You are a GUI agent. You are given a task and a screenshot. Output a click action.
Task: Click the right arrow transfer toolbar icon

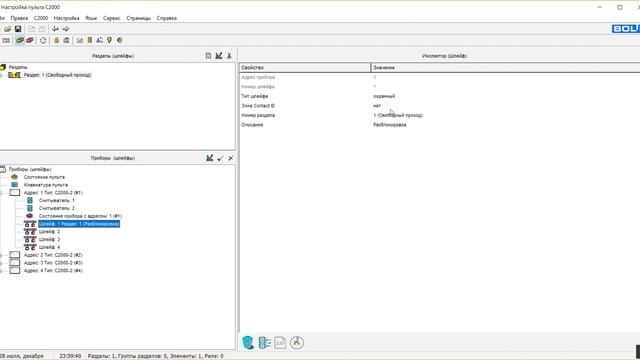coord(66,29)
